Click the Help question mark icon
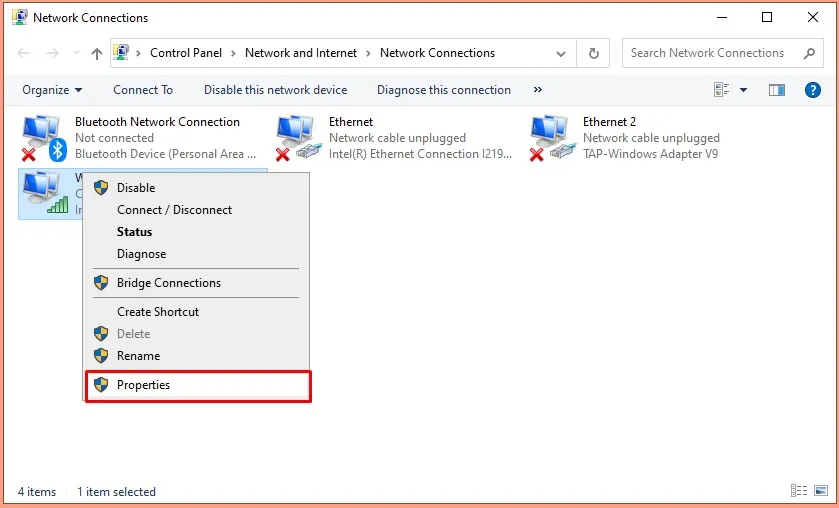Viewport: 839px width, 508px height. coord(812,90)
